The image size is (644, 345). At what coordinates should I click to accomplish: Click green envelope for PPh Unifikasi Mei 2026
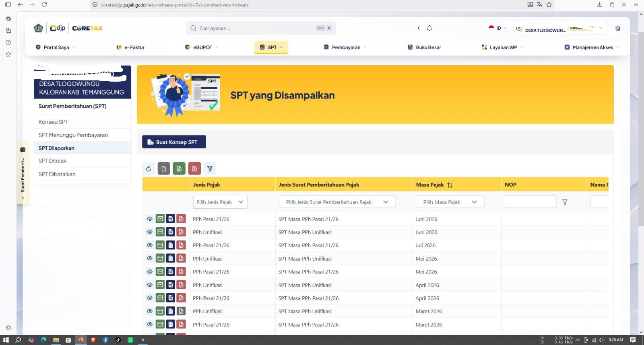[160, 258]
